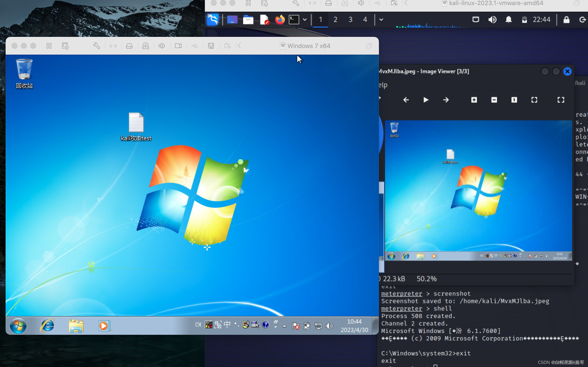Click USB device icon in Windows 7 x64 toolbar
This screenshot has width=588, height=367.
[x=195, y=46]
